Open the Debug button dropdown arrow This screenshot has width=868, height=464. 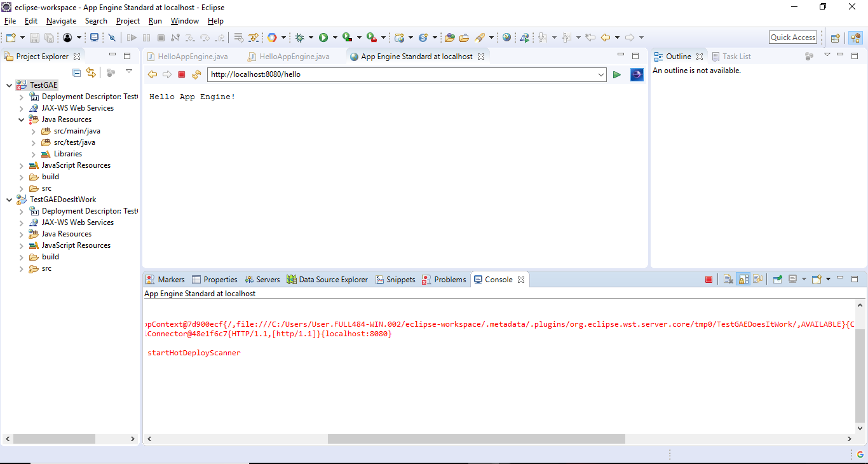(311, 38)
